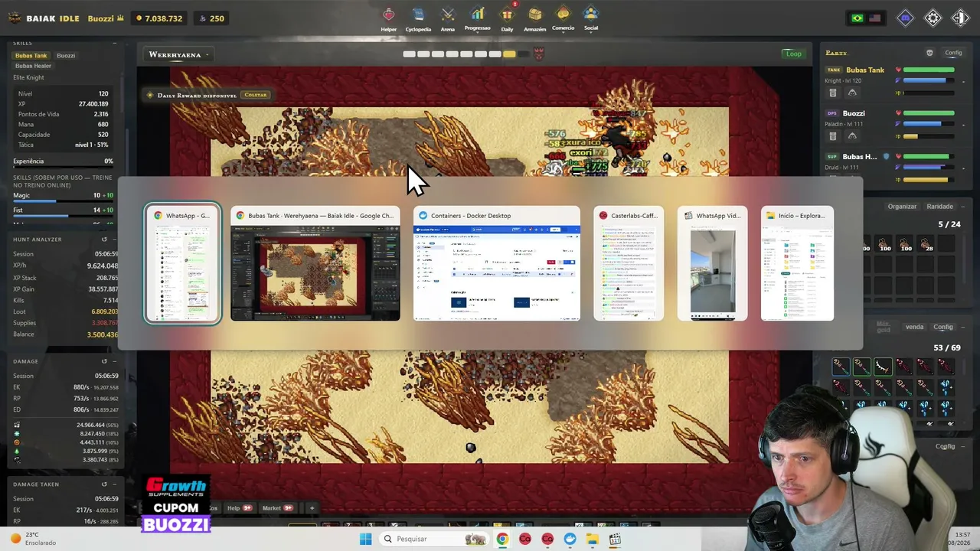This screenshot has height=551, width=980.
Task: Toggle the venda option in loot panel
Action: 915,327
